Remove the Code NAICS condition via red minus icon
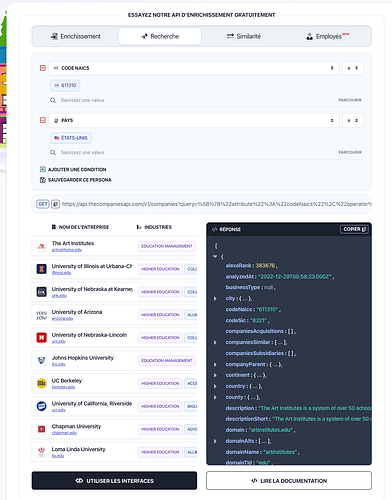This screenshot has width=392, height=500. click(43, 68)
